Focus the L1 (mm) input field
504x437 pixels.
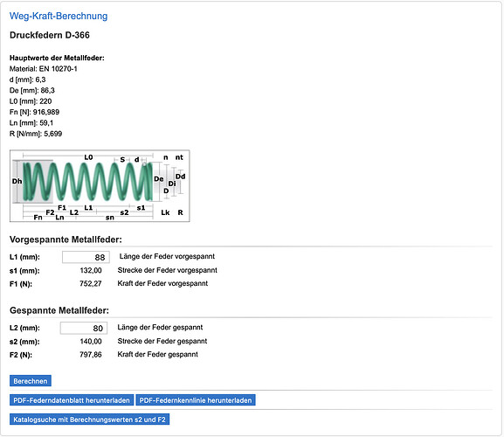pyautogui.click(x=86, y=257)
